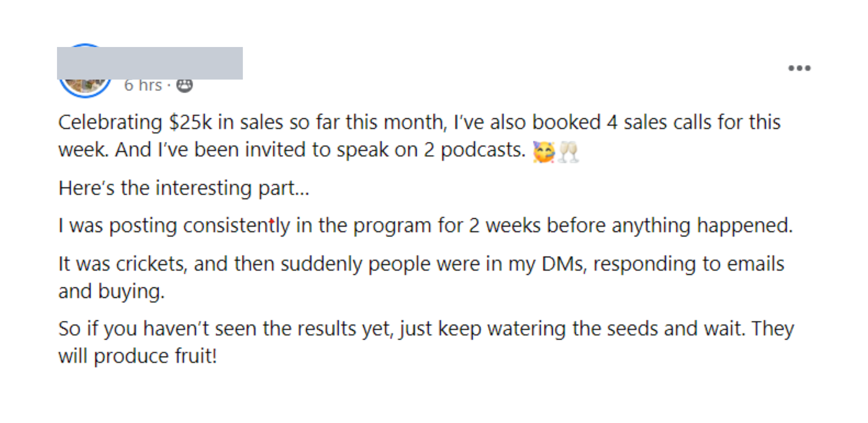Click the partying face emoji

(x=543, y=151)
